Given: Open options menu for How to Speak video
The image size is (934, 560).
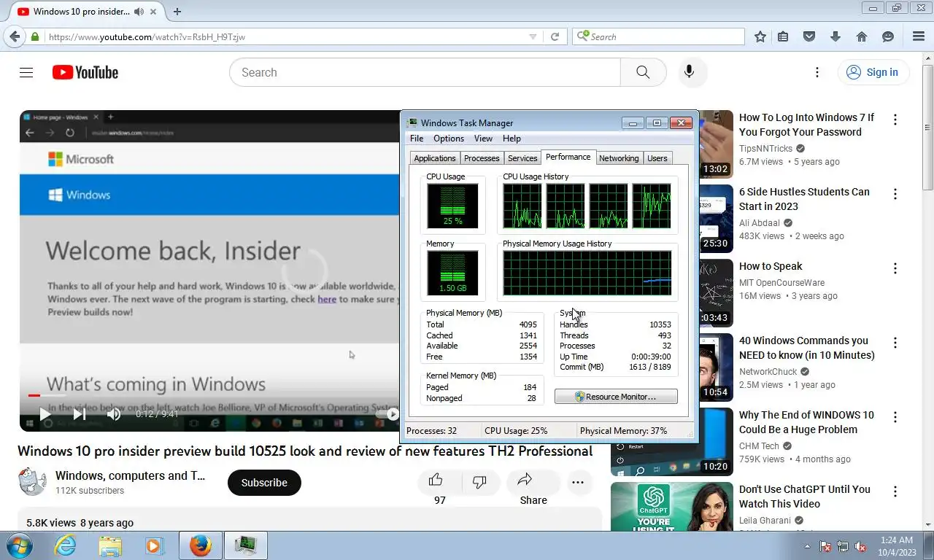Looking at the screenshot, I should click(x=895, y=268).
